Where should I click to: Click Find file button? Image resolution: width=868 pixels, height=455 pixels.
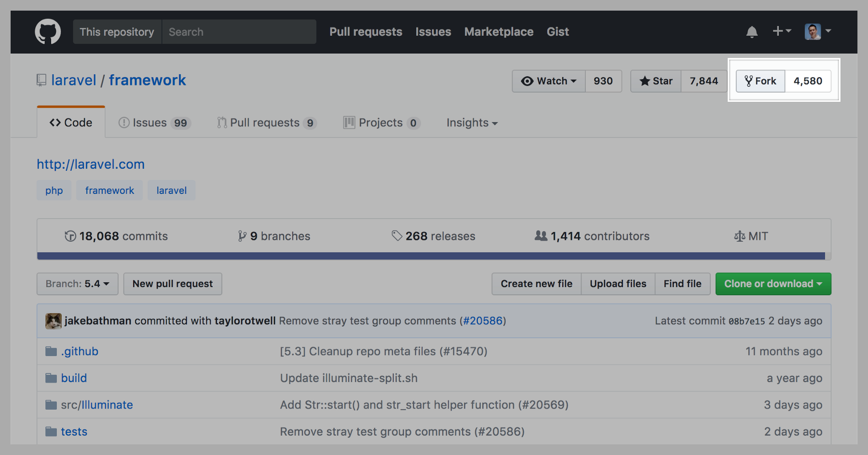682,284
